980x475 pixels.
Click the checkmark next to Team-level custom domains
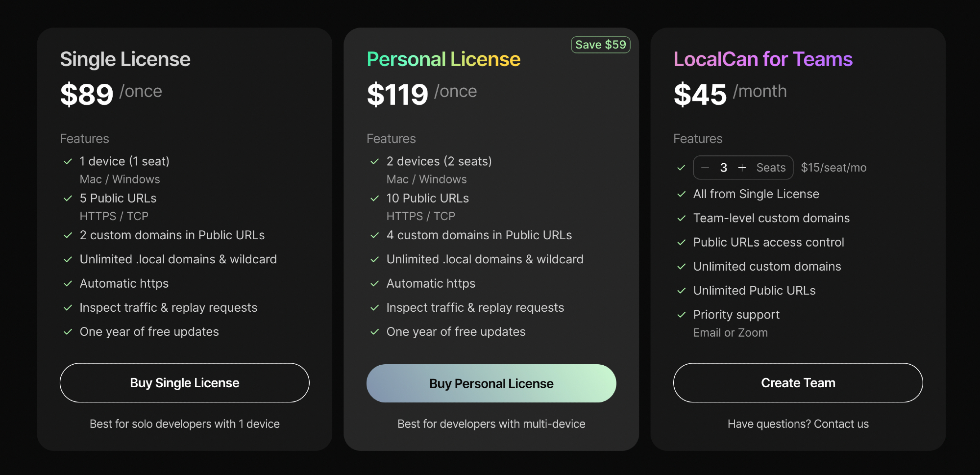[681, 218]
